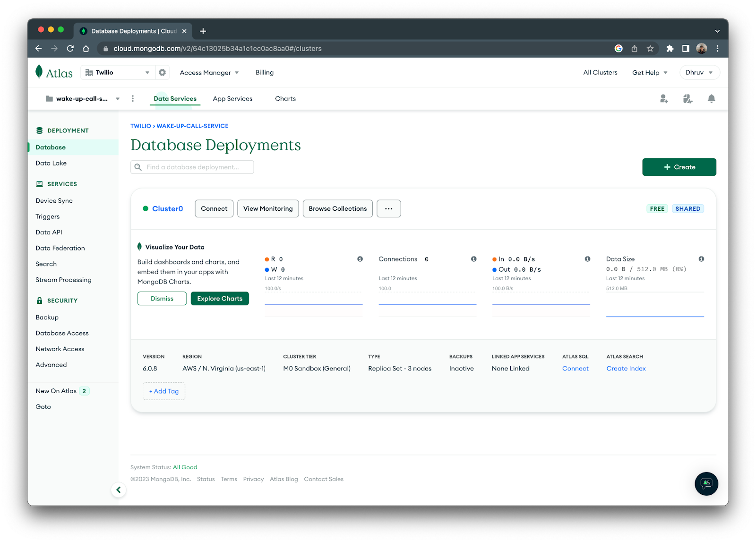
Task: Open Data API in the sidebar
Action: pos(49,232)
